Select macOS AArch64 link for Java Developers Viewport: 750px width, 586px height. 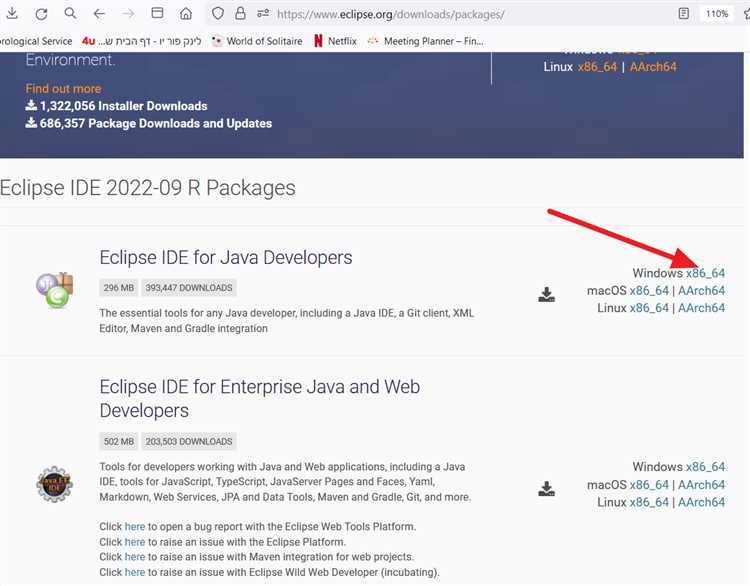pos(701,290)
